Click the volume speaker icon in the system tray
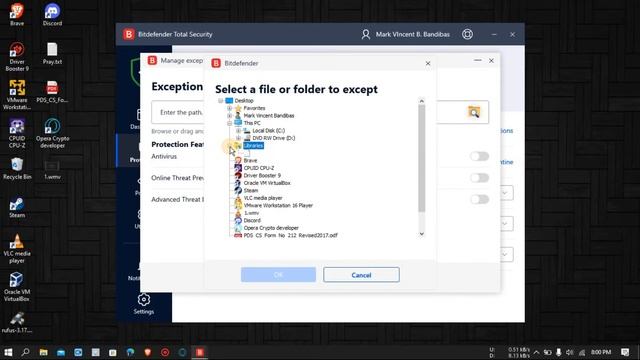This screenshot has width=640, height=360. click(x=570, y=352)
